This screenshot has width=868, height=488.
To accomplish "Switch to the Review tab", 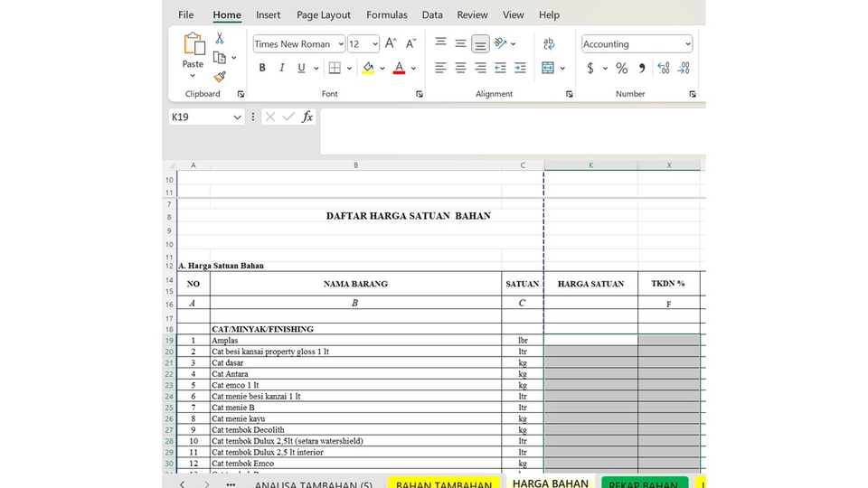I will coord(472,15).
